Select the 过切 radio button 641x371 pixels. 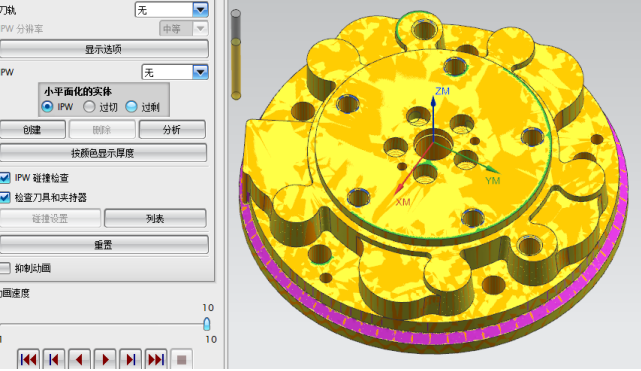89,107
